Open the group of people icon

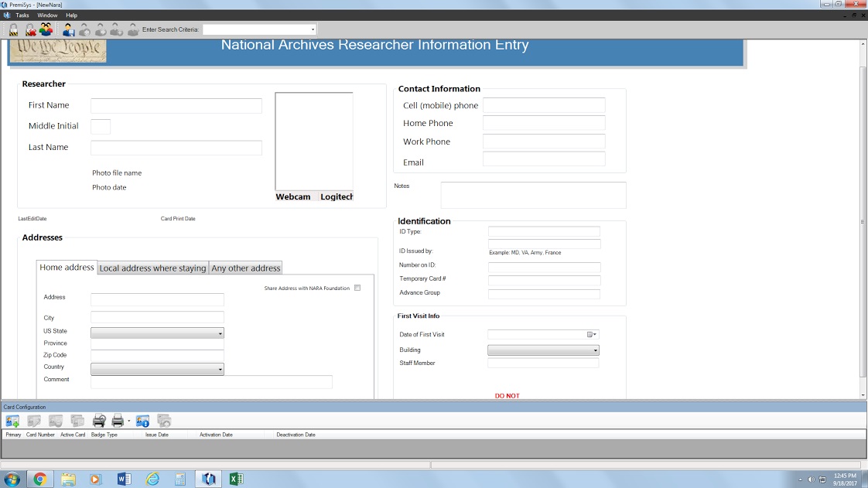(46, 29)
